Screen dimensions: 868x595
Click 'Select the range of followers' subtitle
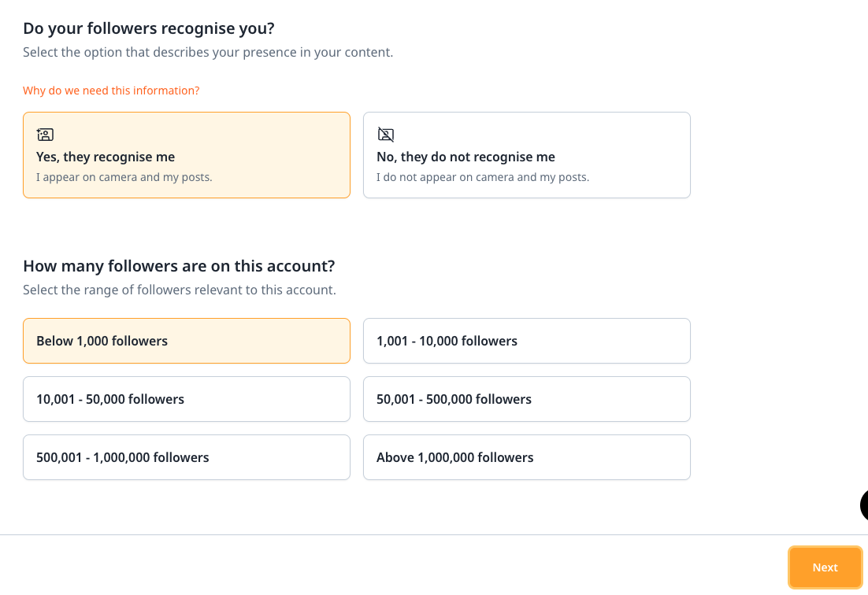click(x=180, y=290)
